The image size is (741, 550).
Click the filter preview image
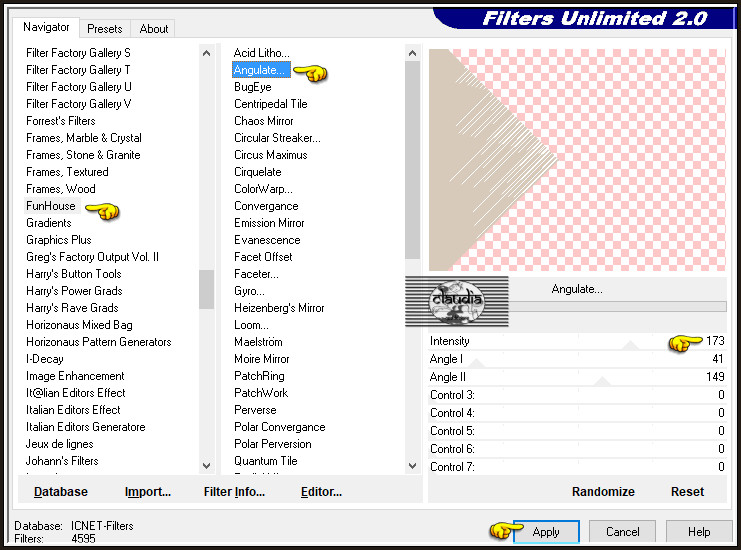click(x=577, y=160)
